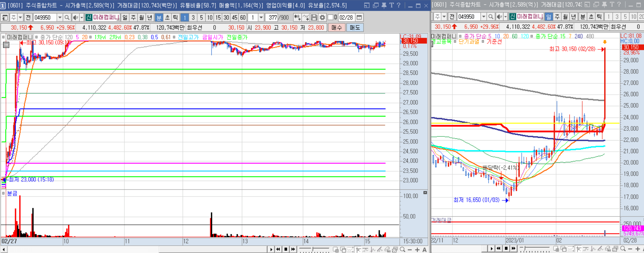644x253 pixels.
Task: Click zoom magnifier in right chart bottom toolbar
Action: 623,249
